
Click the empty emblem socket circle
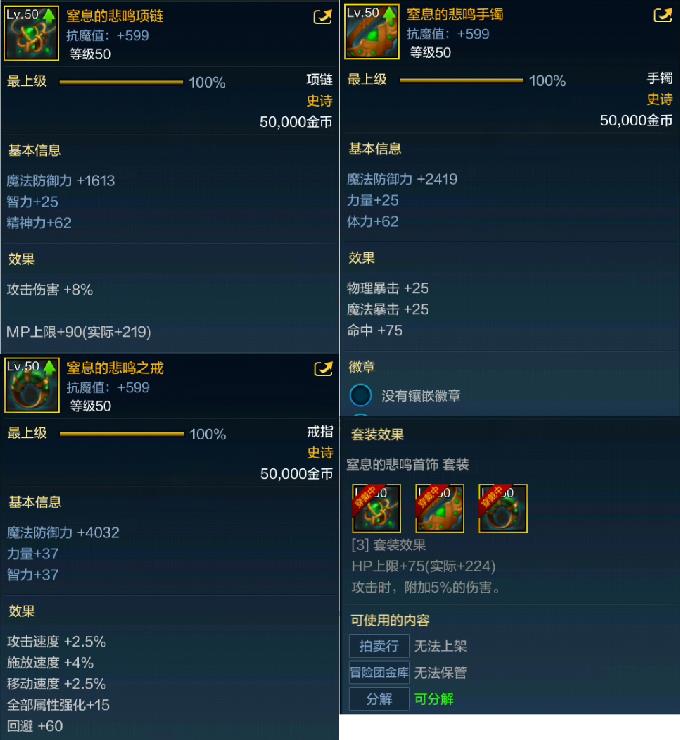pos(361,395)
